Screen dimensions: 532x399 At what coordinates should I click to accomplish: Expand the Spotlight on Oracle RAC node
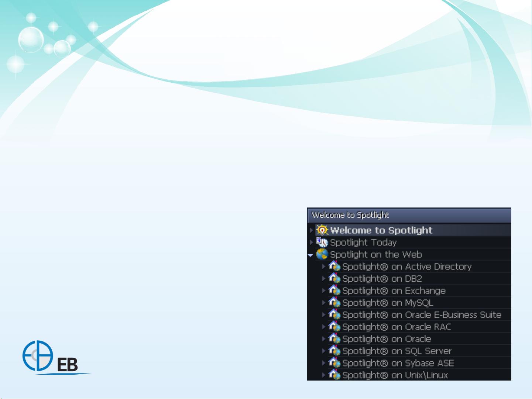pyautogui.click(x=324, y=327)
